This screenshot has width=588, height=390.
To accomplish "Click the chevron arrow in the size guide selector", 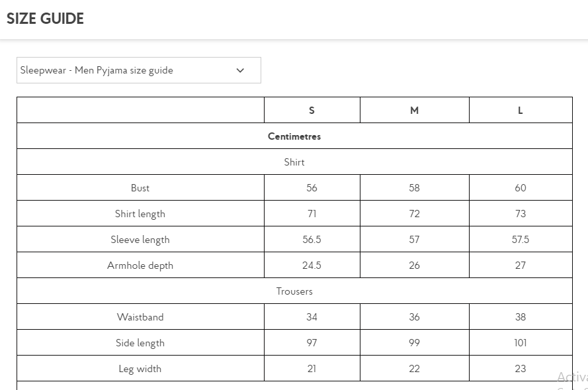I will click(x=240, y=70).
